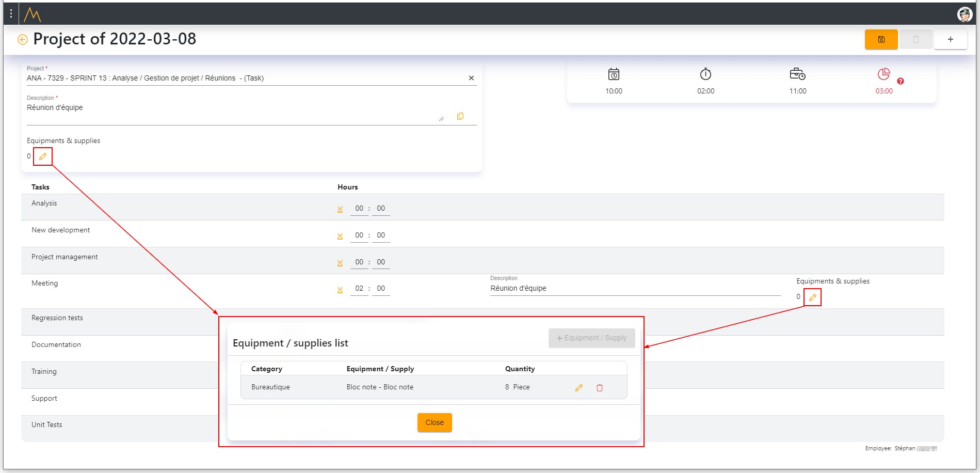Set the New development minutes field

[x=381, y=235]
